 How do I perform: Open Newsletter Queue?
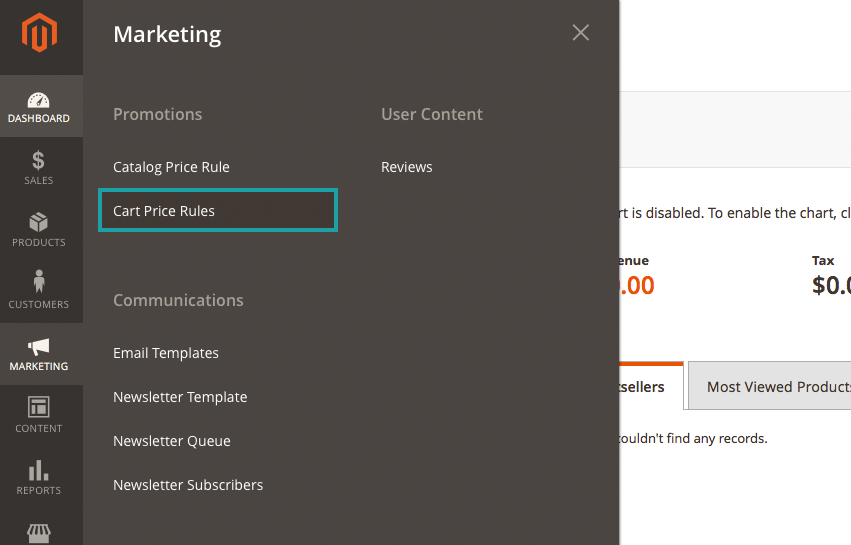click(x=172, y=441)
